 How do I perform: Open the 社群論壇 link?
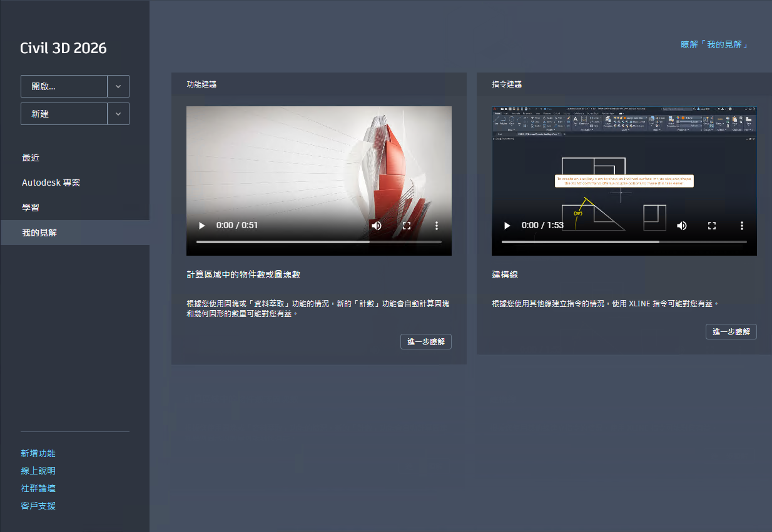click(38, 488)
